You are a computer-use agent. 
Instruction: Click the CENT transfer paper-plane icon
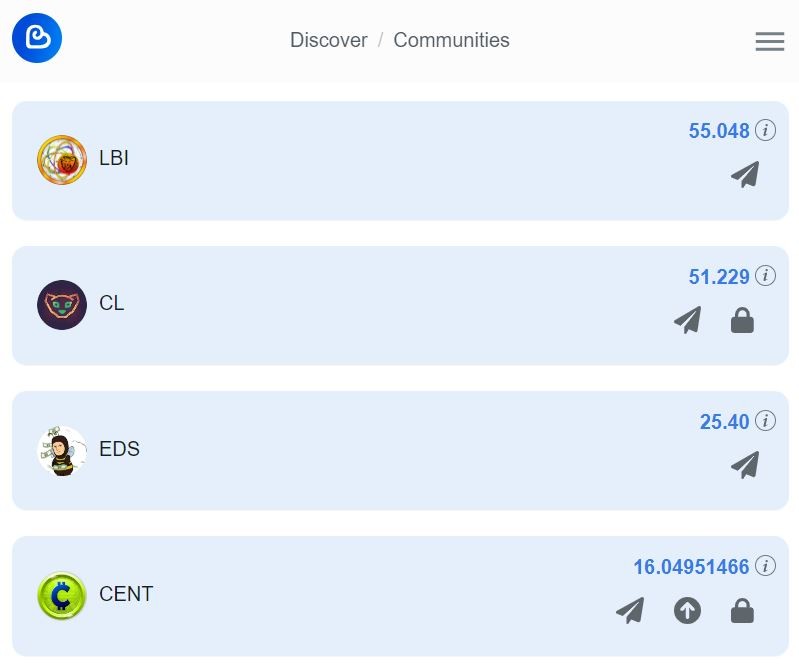[630, 610]
